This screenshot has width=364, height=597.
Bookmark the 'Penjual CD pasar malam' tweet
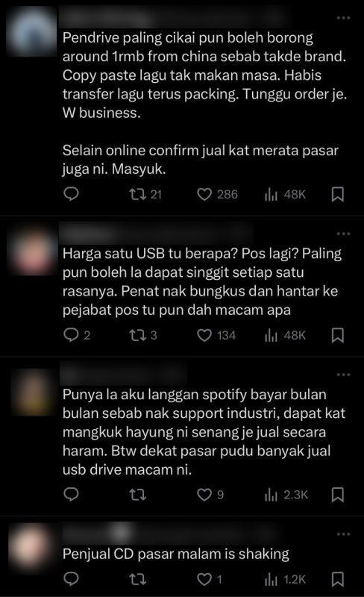(338, 580)
